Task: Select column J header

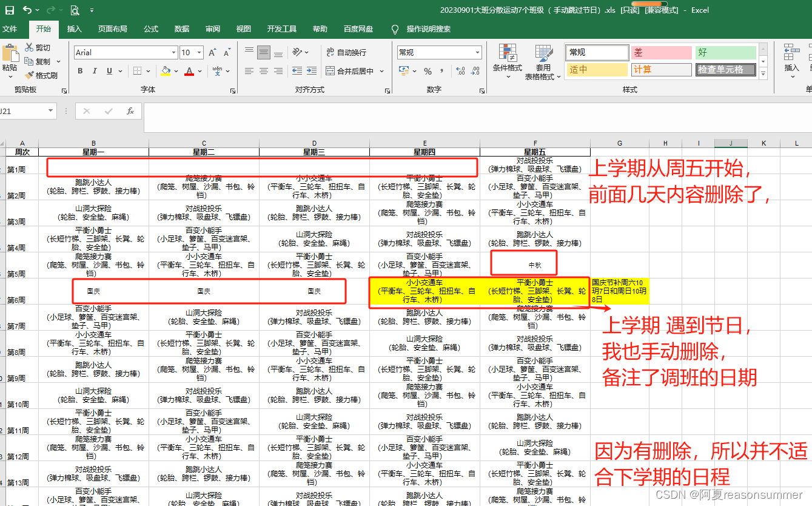Action: click(x=731, y=143)
